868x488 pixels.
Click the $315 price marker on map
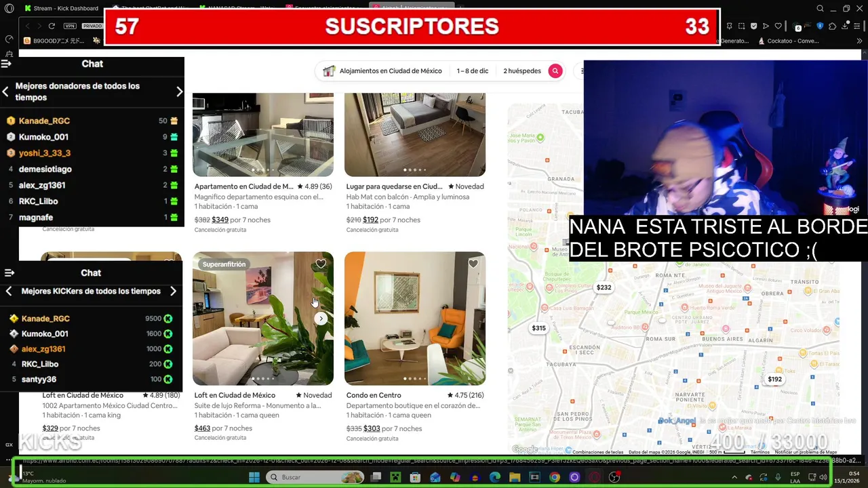pos(538,328)
